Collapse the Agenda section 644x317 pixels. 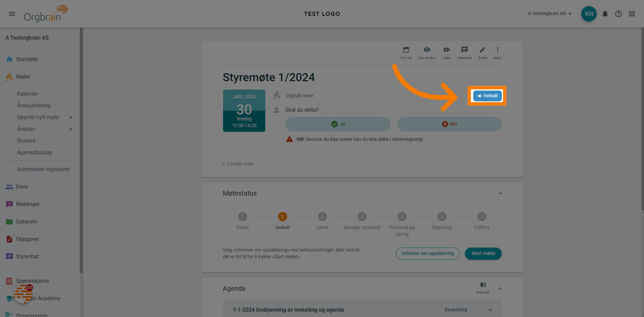click(500, 288)
